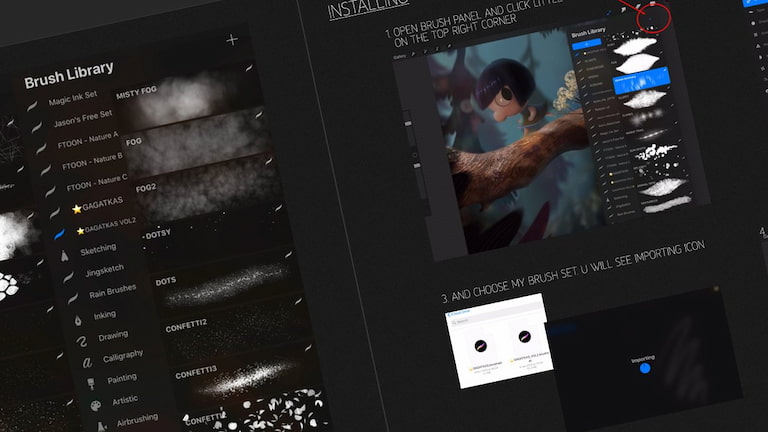Select the highlighted GAGATKAS VOL2 set
Image resolution: width=768 pixels, height=432 pixels.
[106, 226]
